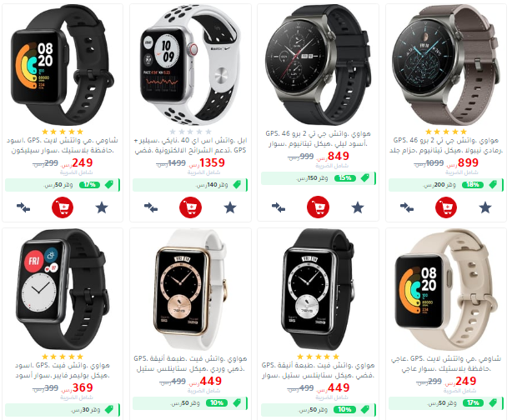The image size is (512, 420).
Task: Open Huawei Watch Fit black product title
Action: tap(63, 370)
